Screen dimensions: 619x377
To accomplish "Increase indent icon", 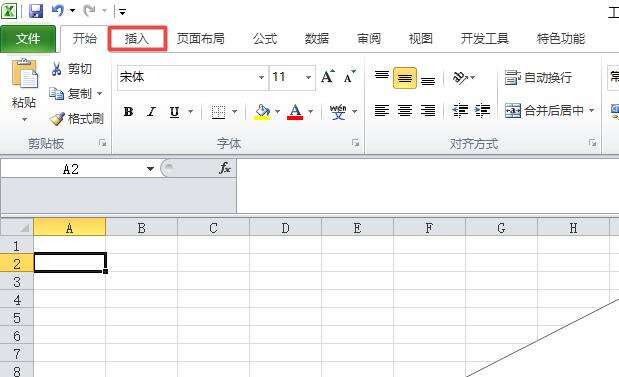I will [482, 111].
